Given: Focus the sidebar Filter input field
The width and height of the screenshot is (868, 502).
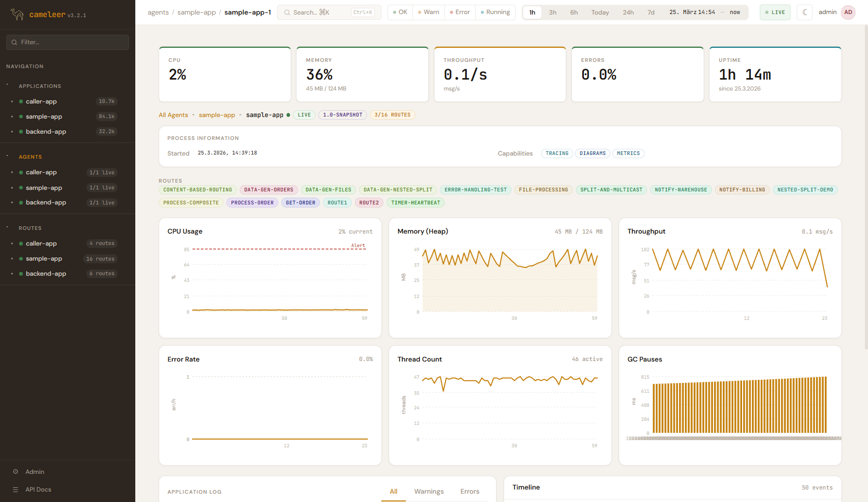Looking at the screenshot, I should 73,43.
